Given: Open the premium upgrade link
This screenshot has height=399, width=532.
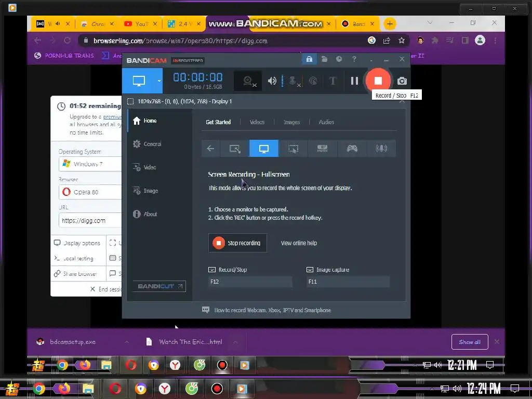Looking at the screenshot, I should tap(112, 117).
